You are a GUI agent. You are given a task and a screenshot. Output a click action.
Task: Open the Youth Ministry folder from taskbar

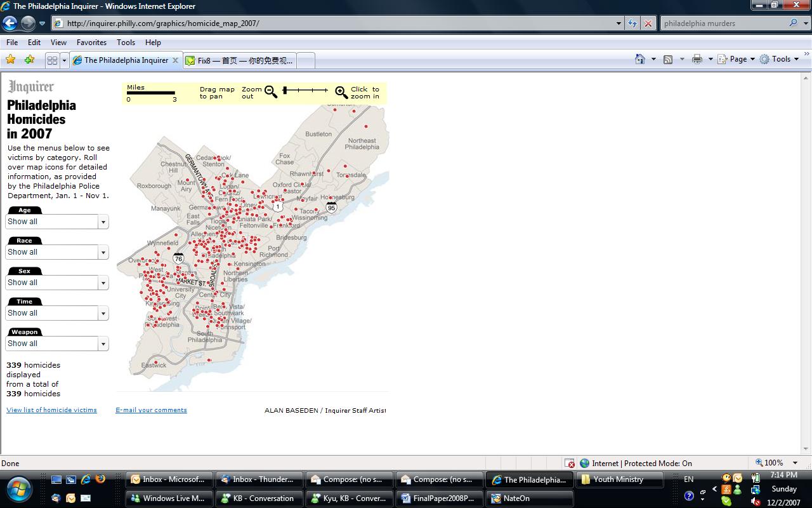[x=619, y=479]
